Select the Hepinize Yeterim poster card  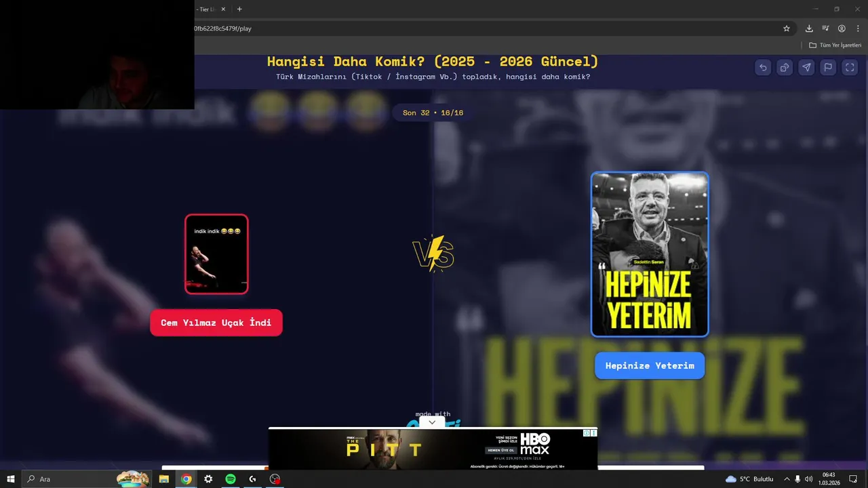(x=650, y=254)
